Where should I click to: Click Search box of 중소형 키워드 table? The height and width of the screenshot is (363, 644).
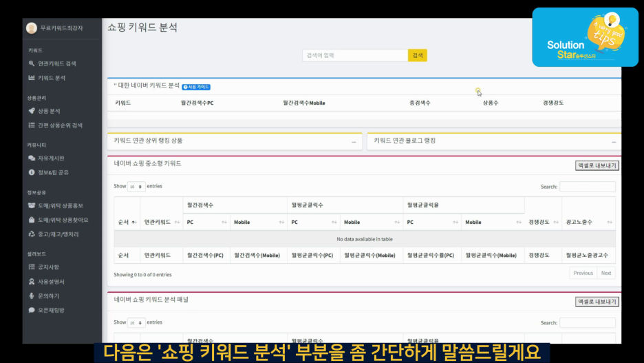(588, 187)
